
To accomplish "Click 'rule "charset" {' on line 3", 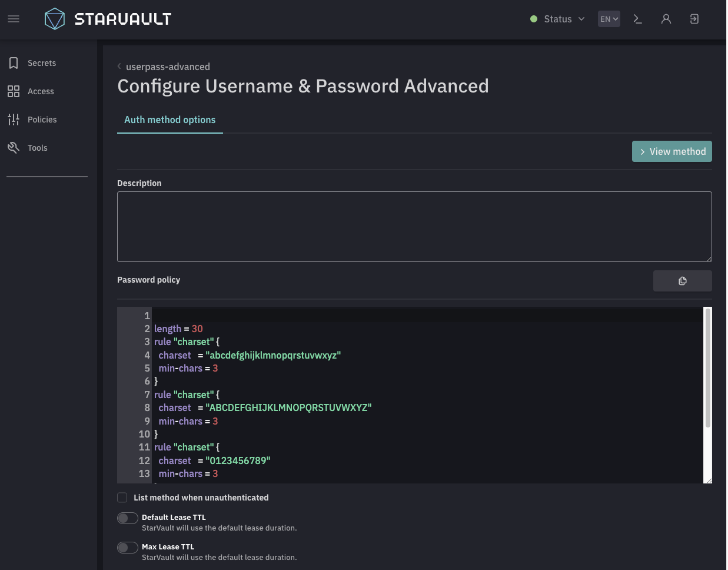I will click(187, 342).
